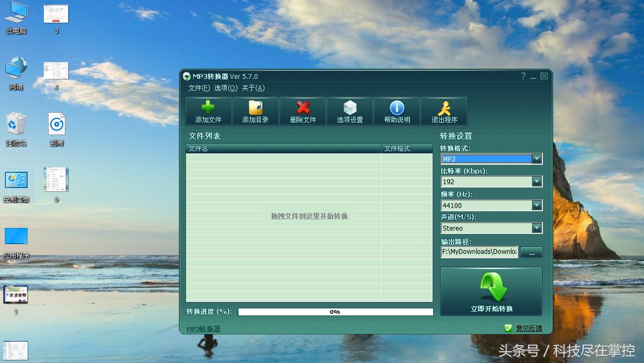This screenshot has width=644, height=363.
Task: Click the 删除文件 (Delete Files) toolbar icon
Action: tap(302, 111)
